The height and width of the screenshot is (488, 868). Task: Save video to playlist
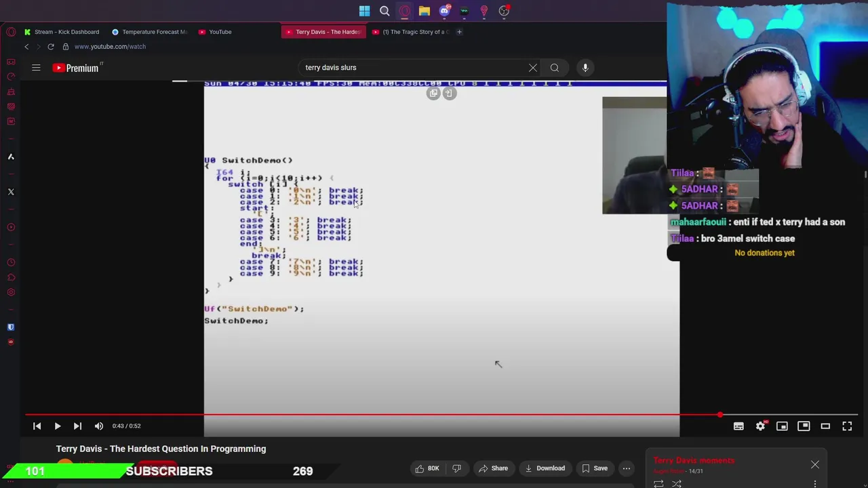coord(594,468)
